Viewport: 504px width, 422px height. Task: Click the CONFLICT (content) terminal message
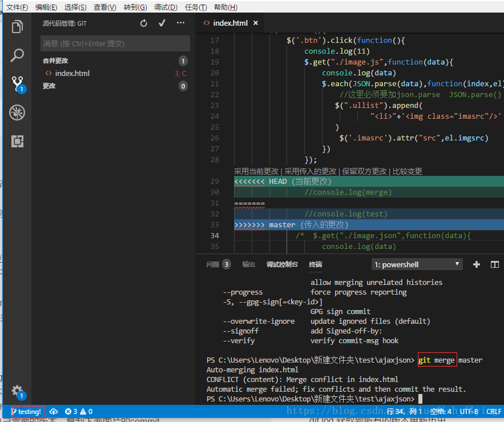coord(302,380)
